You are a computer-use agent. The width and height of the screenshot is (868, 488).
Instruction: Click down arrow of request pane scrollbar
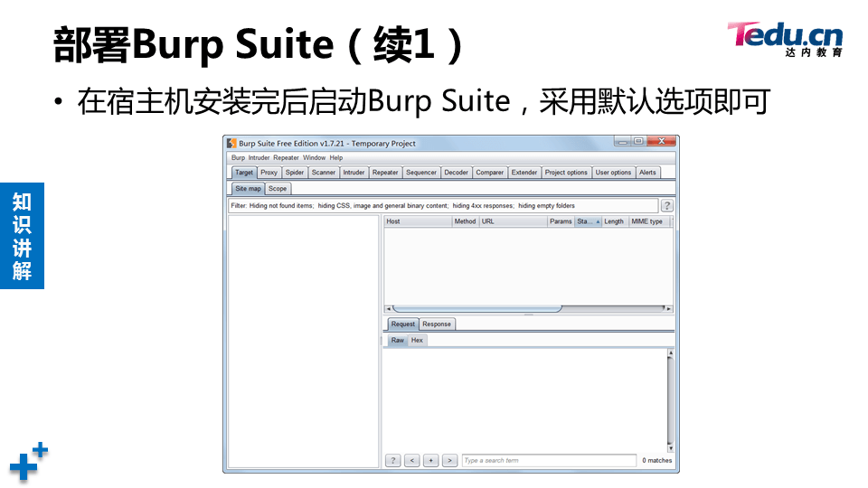670,448
